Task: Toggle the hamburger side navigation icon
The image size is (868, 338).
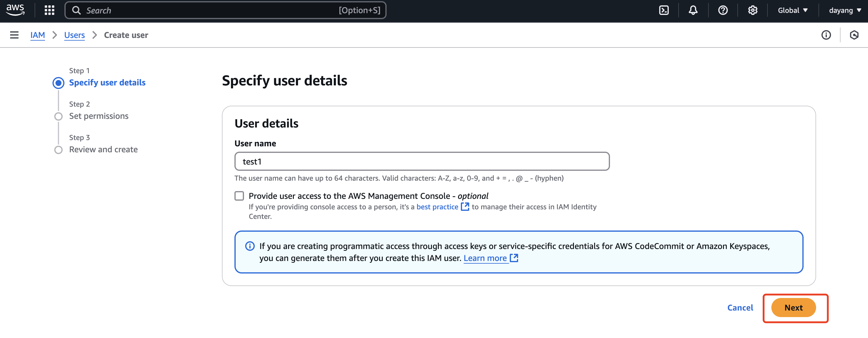Action: click(14, 35)
